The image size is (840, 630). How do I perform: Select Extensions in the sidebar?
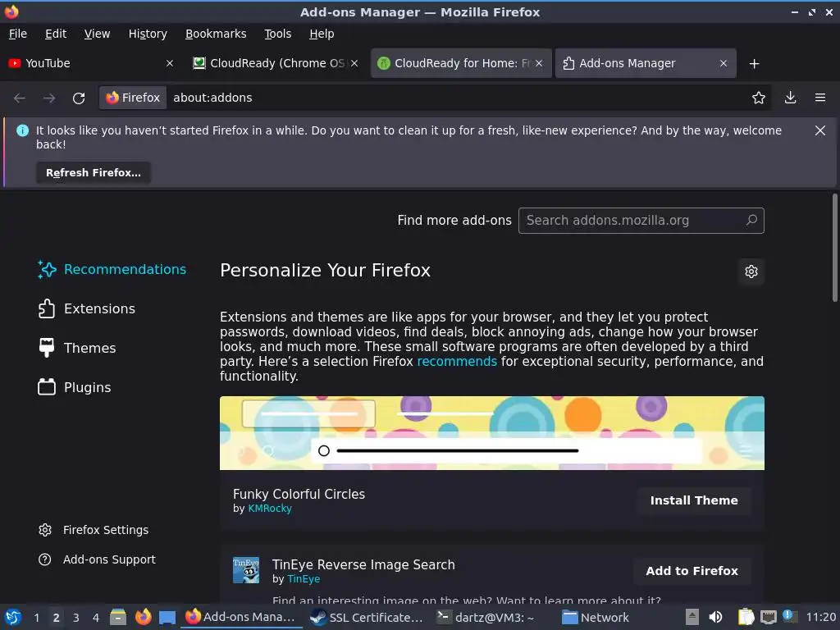(87, 309)
